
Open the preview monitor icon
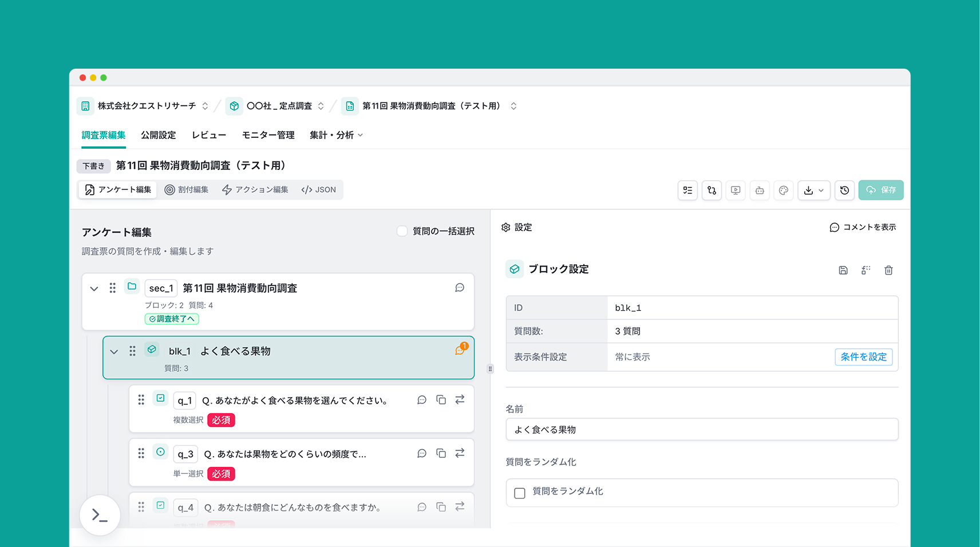click(736, 191)
